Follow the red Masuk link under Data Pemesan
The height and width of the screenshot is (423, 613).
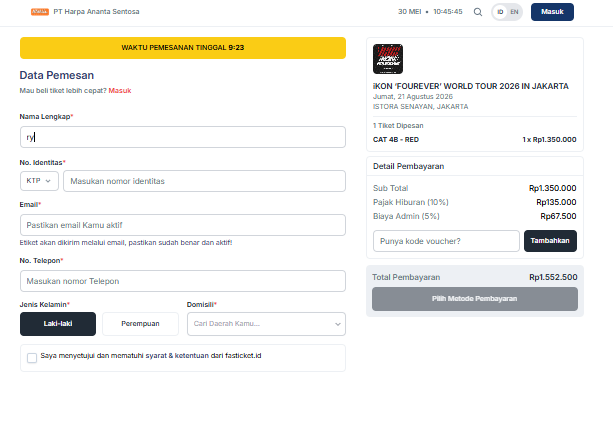(120, 90)
